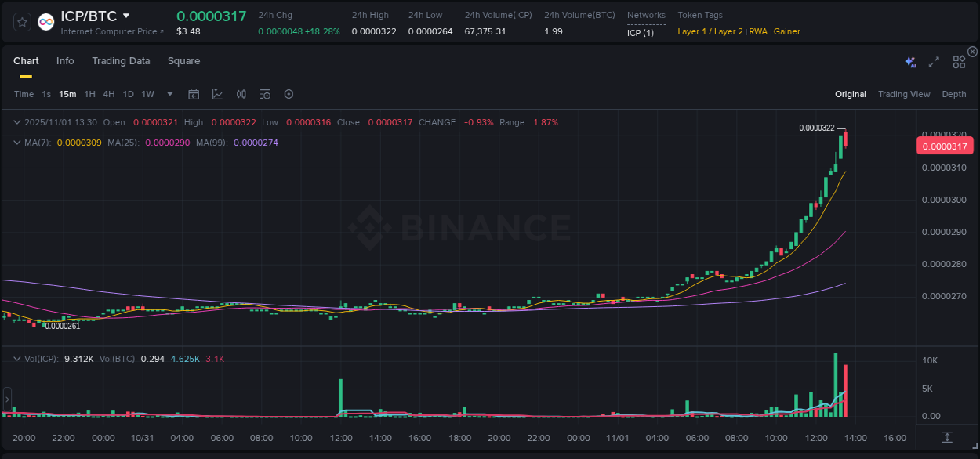
Task: Click the candlestick display icon
Action: pyautogui.click(x=241, y=94)
